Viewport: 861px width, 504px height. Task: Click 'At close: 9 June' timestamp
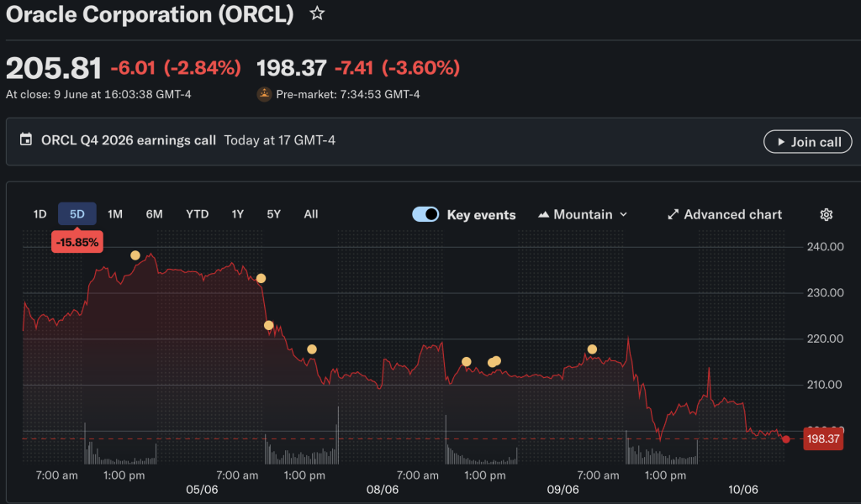99,94
